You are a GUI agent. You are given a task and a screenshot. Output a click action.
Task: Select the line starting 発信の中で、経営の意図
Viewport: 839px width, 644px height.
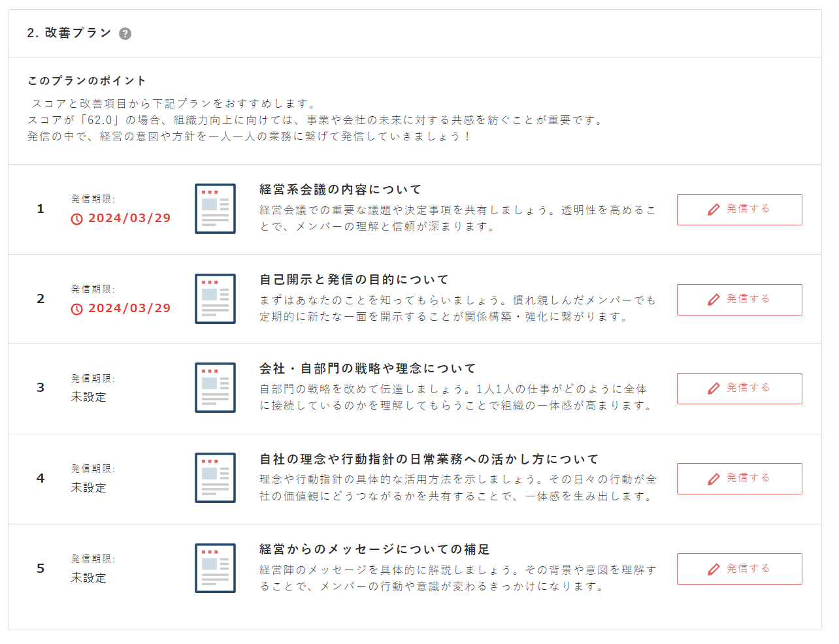[x=250, y=137]
